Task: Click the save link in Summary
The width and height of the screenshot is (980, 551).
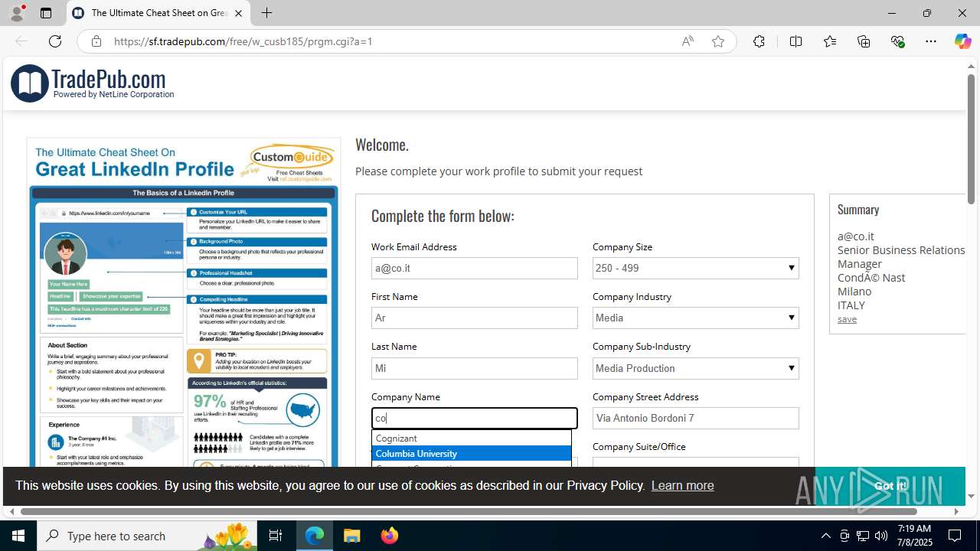Action: coord(847,319)
